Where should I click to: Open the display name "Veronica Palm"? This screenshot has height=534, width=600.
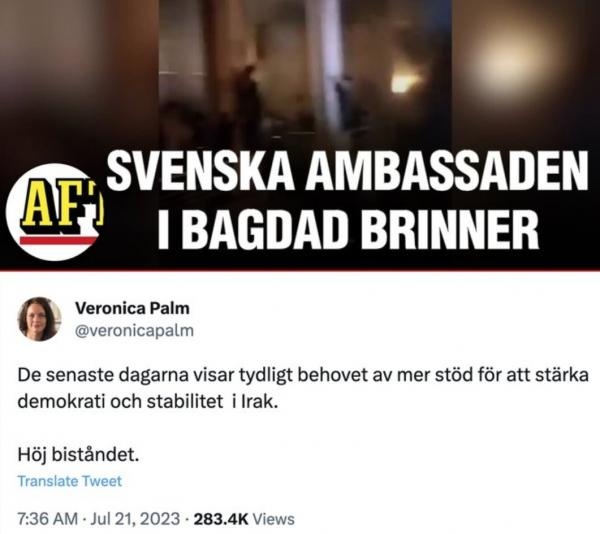(x=132, y=308)
